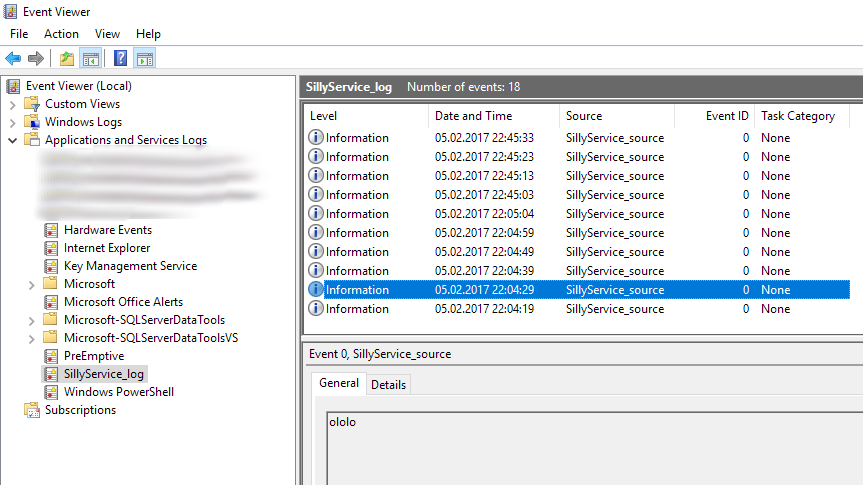
Task: Select the Windows PowerShell log label
Action: coord(119,392)
